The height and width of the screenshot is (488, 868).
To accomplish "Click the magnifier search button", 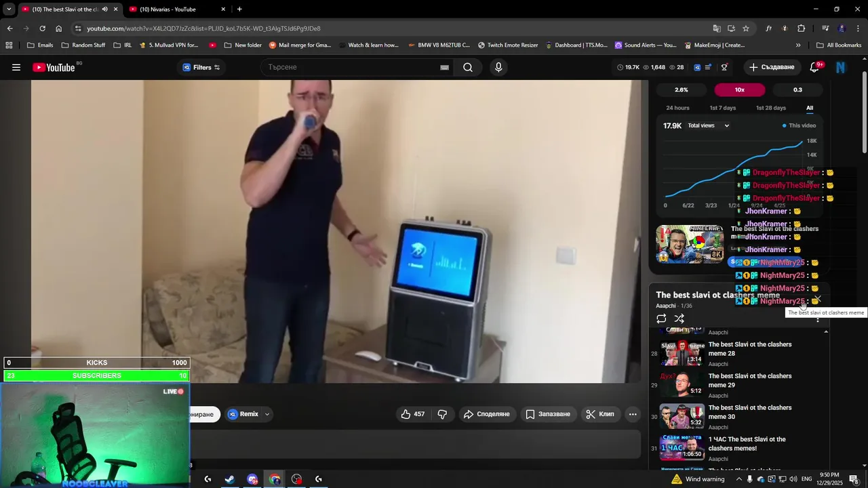I will [x=468, y=67].
